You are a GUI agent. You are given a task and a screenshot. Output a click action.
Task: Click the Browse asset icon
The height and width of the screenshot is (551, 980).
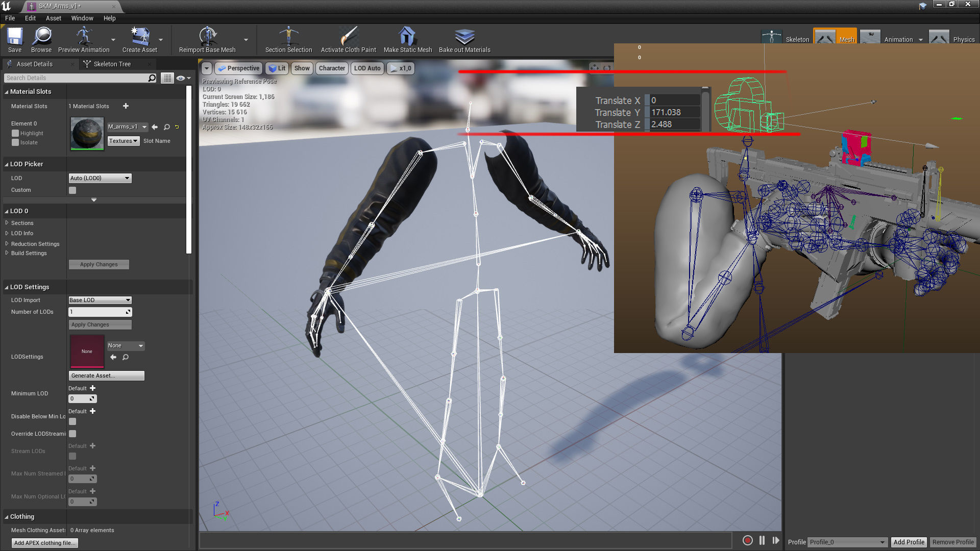(x=41, y=37)
